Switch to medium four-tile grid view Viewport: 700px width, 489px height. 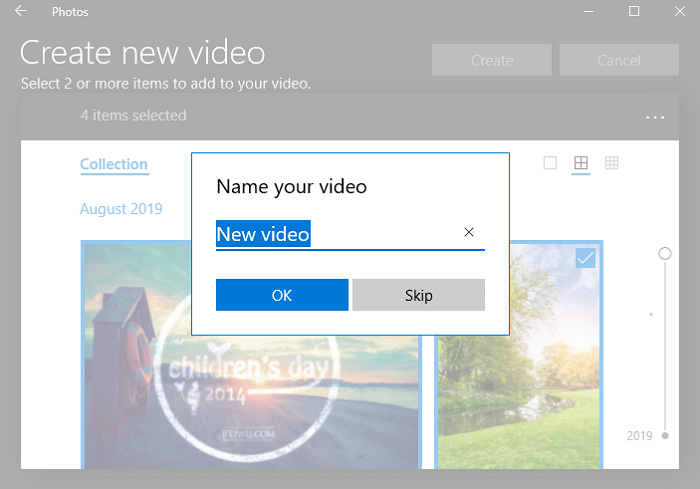tap(580, 163)
